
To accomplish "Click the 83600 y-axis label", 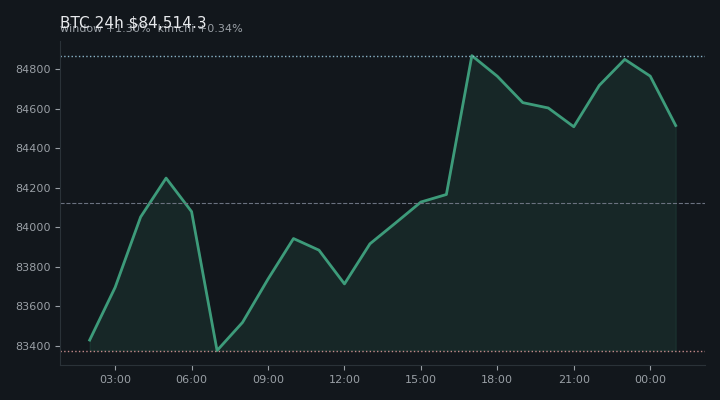I will pyautogui.click(x=32, y=306).
